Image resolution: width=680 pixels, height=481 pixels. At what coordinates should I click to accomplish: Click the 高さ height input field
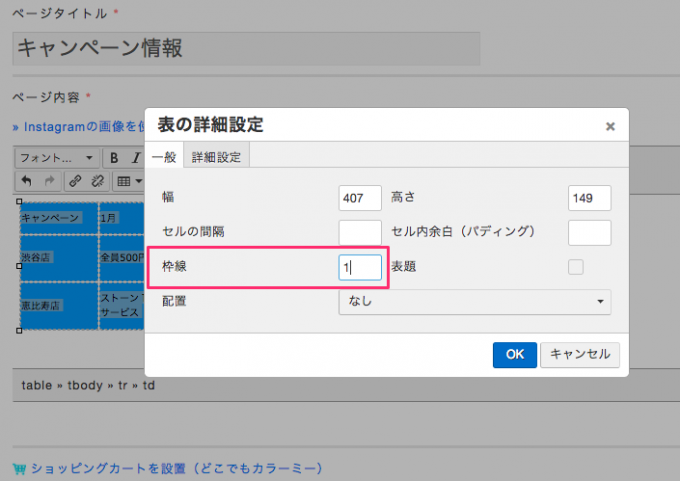click(x=589, y=198)
